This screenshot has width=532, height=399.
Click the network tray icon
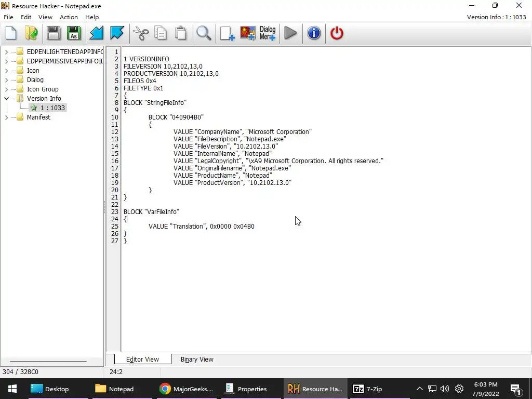pos(432,389)
